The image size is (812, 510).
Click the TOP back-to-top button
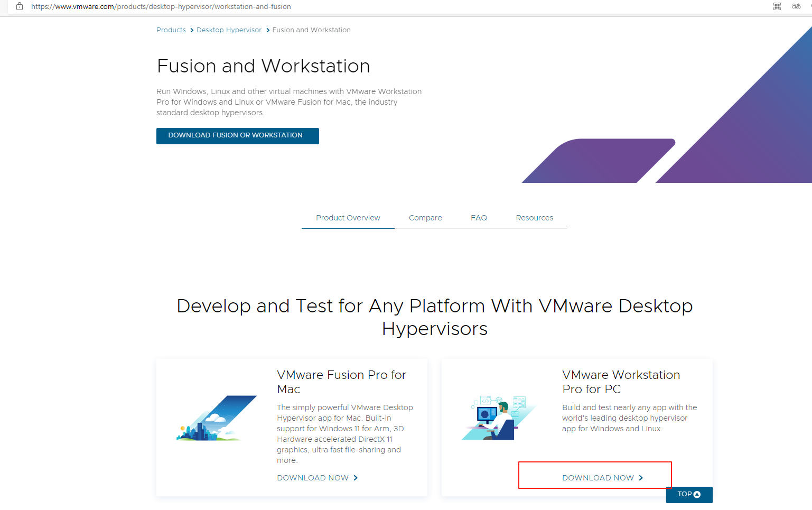point(689,495)
